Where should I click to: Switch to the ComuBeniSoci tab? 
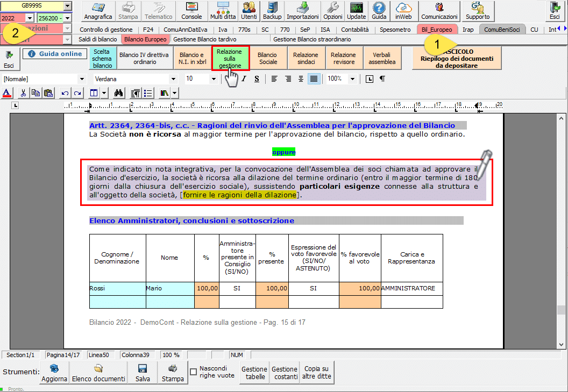[x=502, y=30]
